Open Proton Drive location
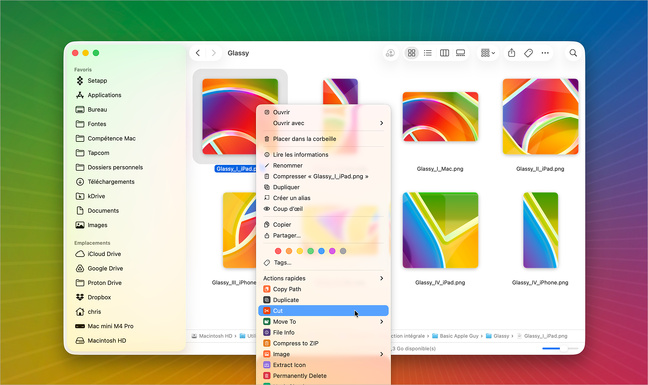Image resolution: width=648 pixels, height=385 pixels. point(104,283)
